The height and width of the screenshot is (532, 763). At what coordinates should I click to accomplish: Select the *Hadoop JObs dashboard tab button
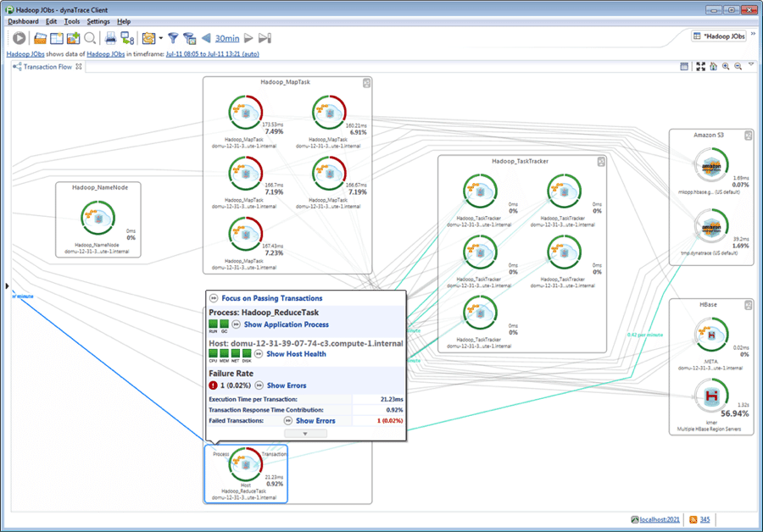pyautogui.click(x=719, y=36)
